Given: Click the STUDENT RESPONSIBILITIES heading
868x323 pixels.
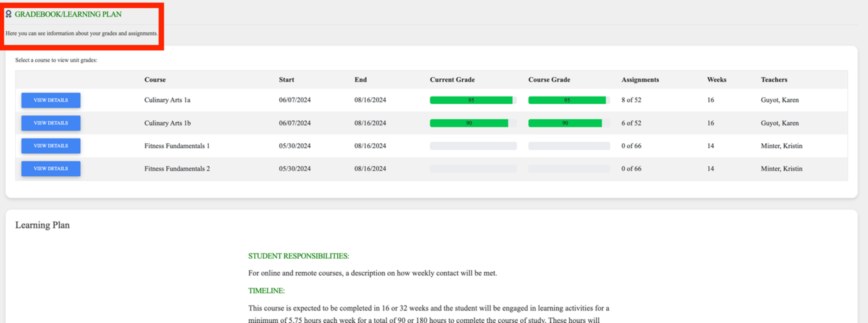Looking at the screenshot, I should [298, 256].
